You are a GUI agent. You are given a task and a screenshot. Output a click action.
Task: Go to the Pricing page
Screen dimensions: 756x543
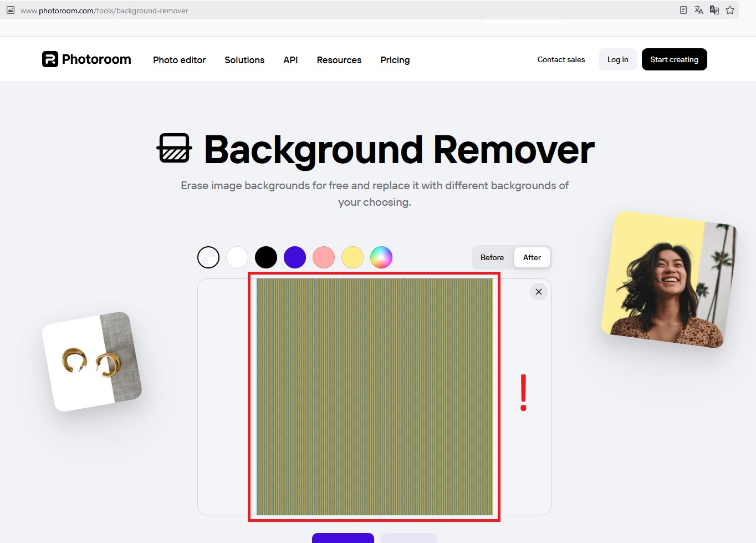395,60
